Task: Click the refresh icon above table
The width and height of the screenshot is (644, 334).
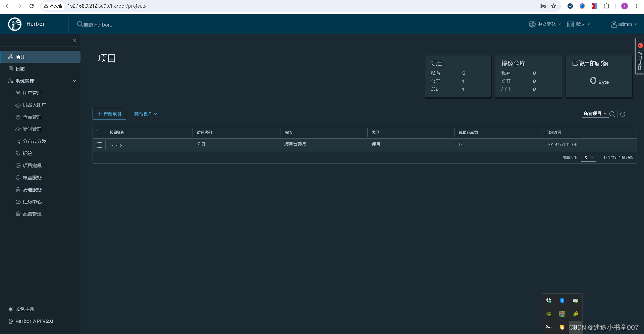Action: [x=623, y=114]
